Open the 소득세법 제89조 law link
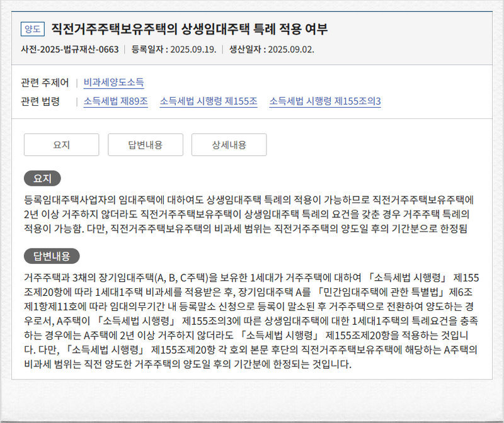 (116, 101)
